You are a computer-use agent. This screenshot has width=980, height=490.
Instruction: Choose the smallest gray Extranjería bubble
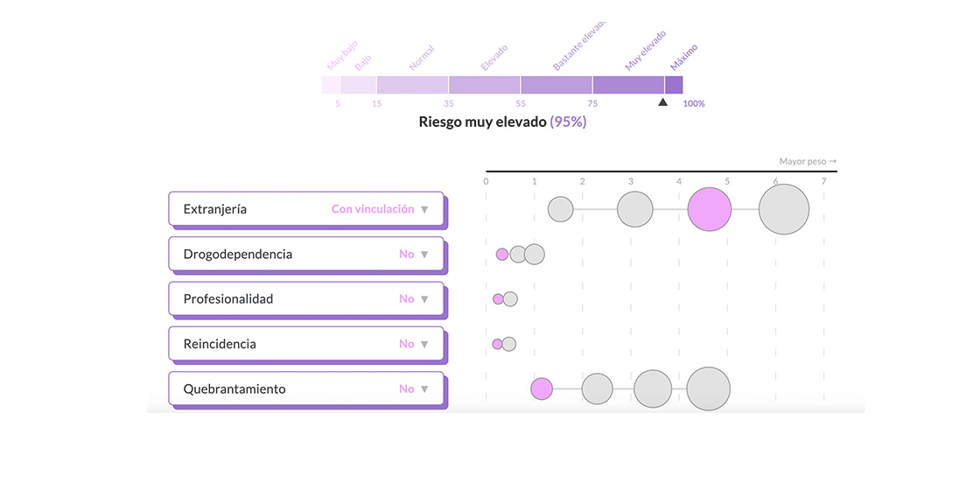click(561, 209)
